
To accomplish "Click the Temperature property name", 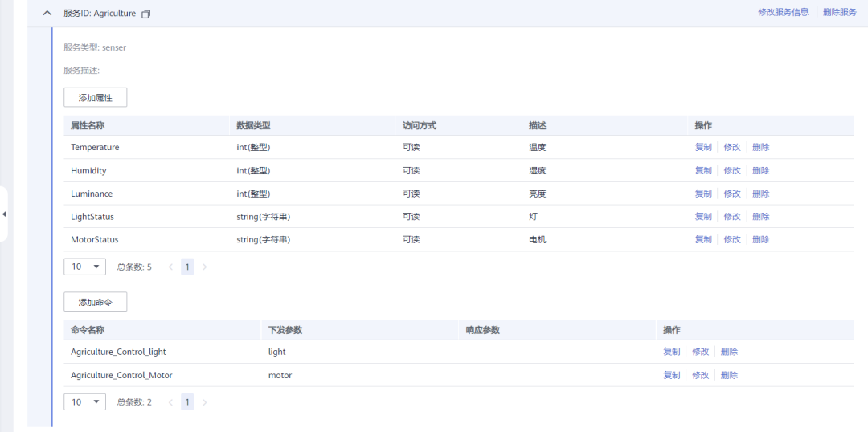I will pyautogui.click(x=95, y=147).
